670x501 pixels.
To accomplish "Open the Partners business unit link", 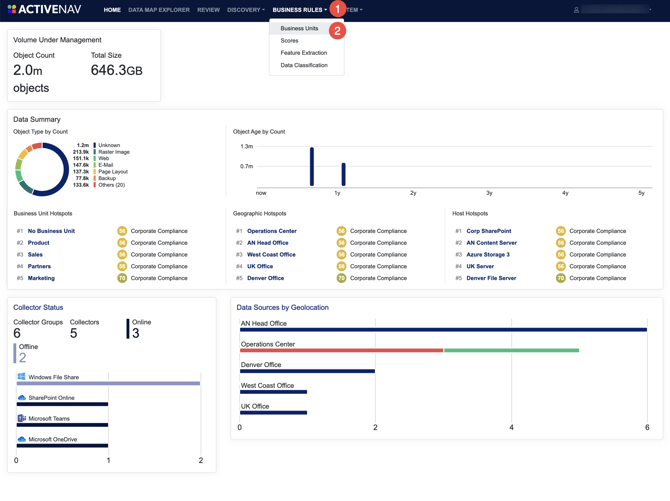I will tap(39, 266).
